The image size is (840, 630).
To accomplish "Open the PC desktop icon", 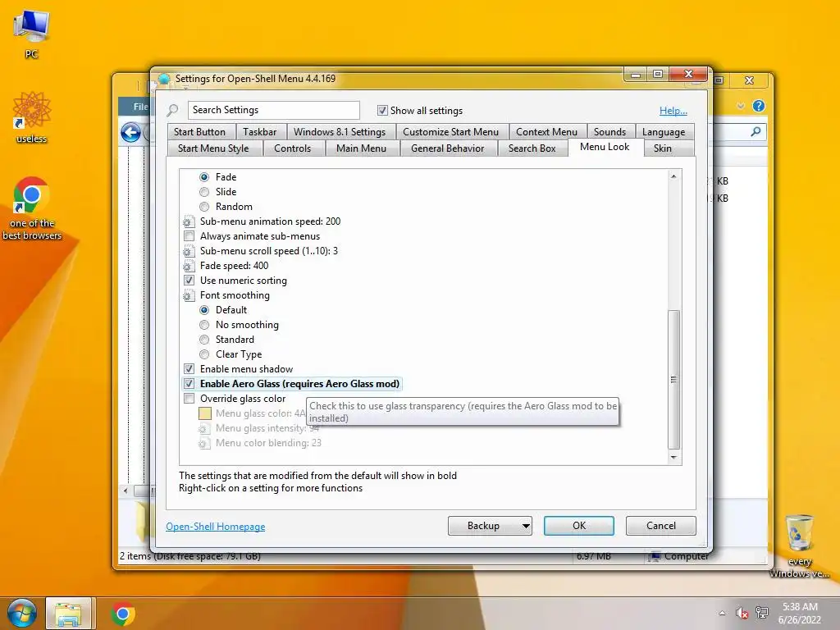I will (x=31, y=34).
